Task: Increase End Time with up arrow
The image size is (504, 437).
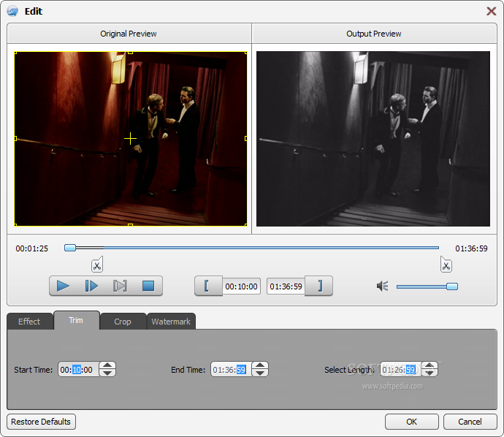Action: click(x=260, y=365)
